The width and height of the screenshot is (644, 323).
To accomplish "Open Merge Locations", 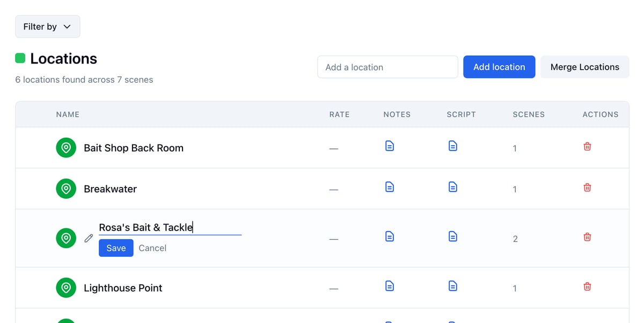I will coord(584,67).
